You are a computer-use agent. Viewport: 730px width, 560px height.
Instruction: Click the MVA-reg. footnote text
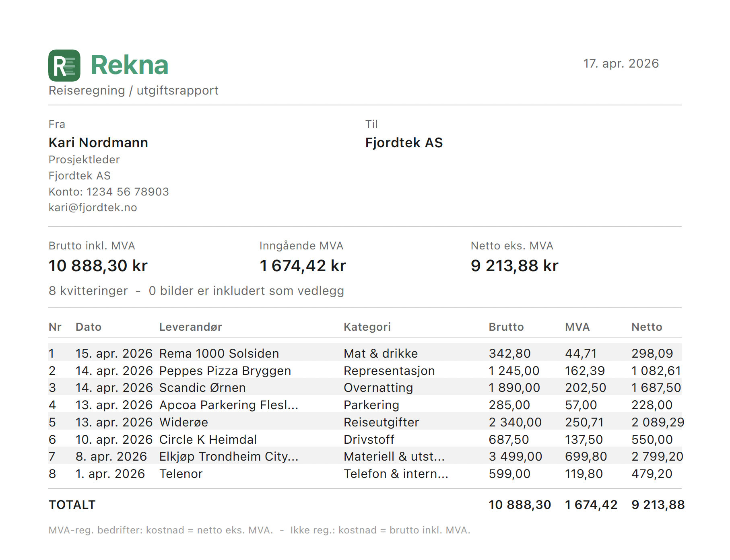click(x=259, y=530)
